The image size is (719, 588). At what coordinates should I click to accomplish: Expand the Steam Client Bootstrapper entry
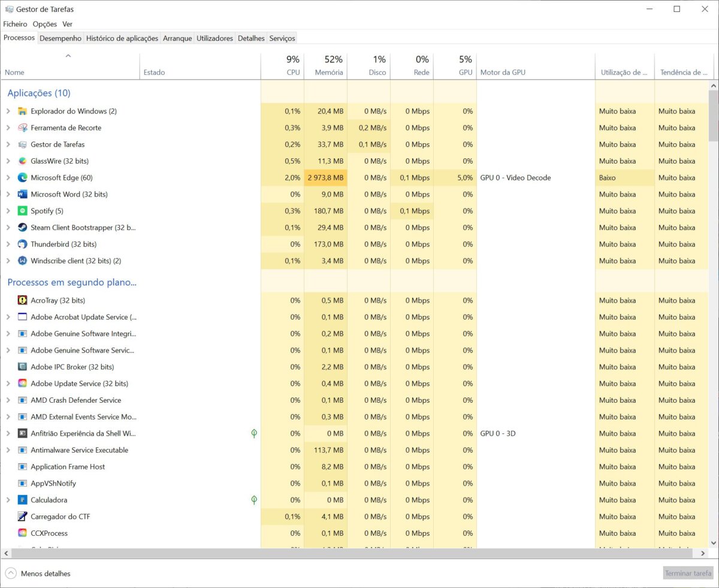pos(8,228)
